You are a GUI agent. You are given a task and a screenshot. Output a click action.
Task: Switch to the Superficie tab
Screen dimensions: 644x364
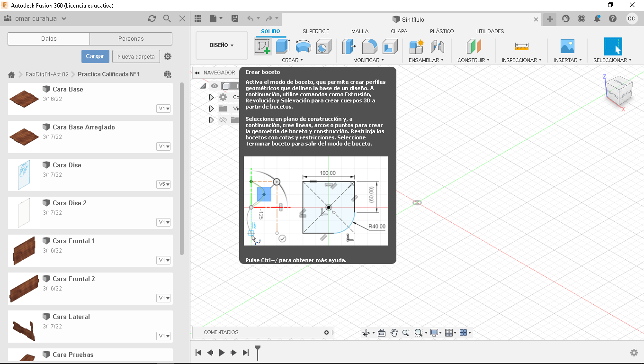pos(316,31)
